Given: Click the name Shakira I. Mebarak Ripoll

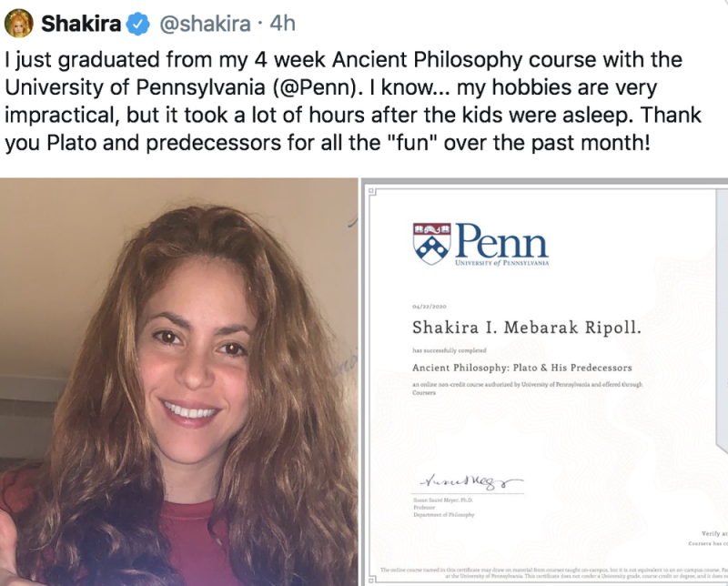Looking at the screenshot, I should coord(527,328).
